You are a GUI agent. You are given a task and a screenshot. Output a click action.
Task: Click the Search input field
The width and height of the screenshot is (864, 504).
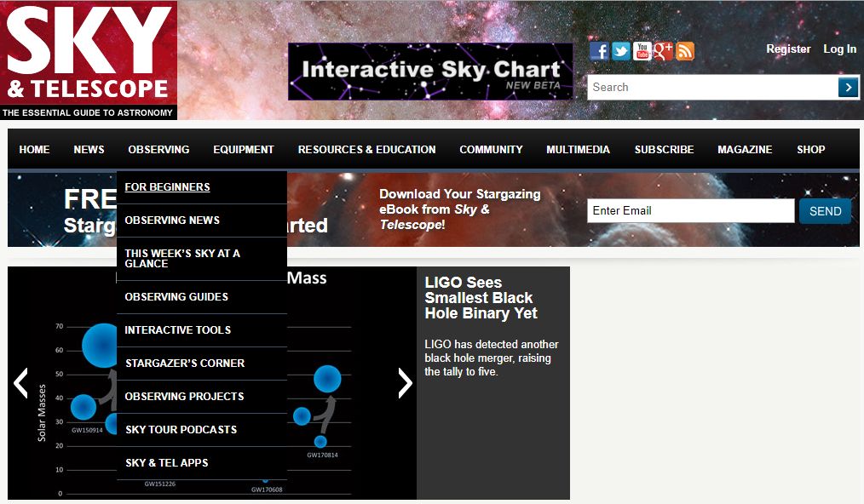click(712, 87)
